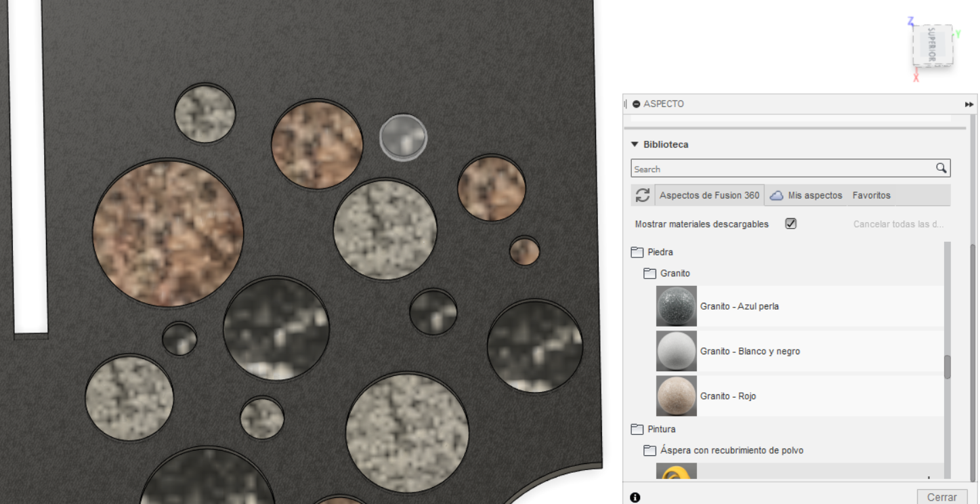980x504 pixels.
Task: Click the Piedra folder label
Action: tap(660, 252)
